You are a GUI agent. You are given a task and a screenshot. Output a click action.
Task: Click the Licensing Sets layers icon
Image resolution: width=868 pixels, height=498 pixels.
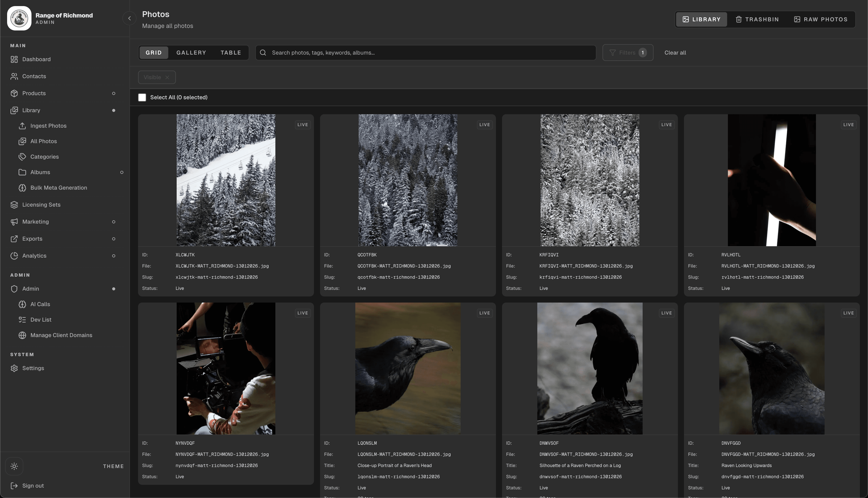point(14,205)
